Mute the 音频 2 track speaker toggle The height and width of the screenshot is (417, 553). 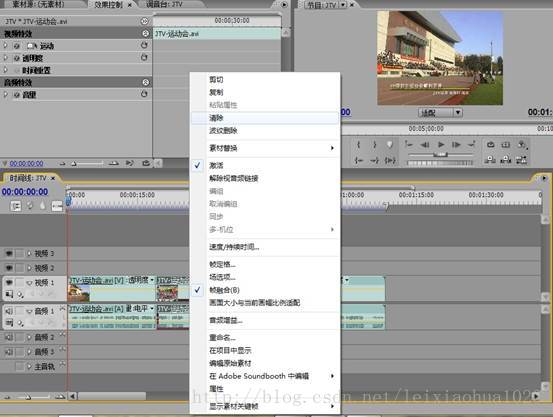9,337
